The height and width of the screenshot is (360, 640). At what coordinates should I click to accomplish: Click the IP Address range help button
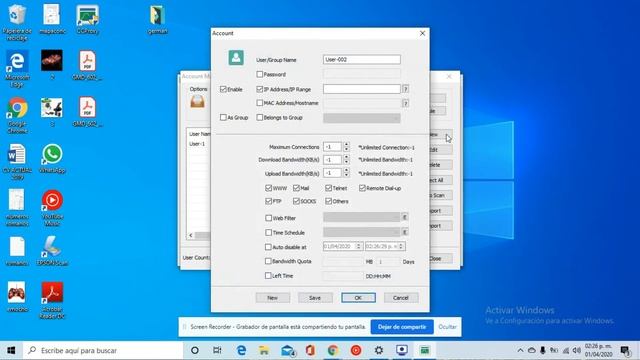coord(405,89)
